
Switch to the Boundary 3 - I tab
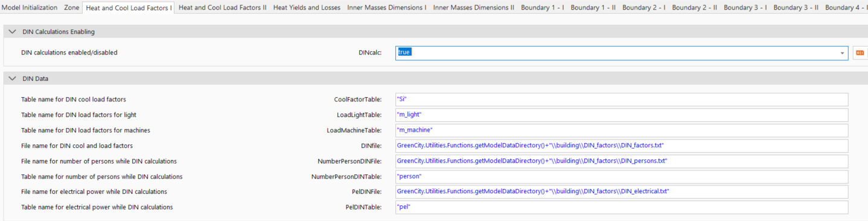(745, 8)
